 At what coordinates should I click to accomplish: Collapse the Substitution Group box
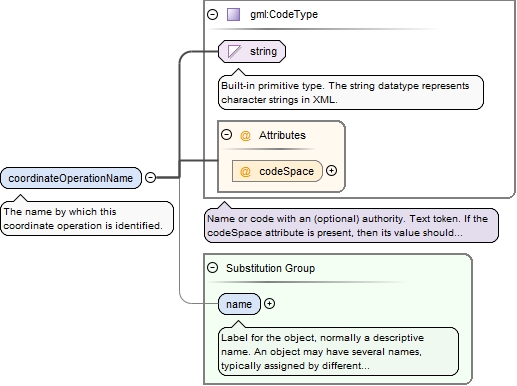pos(213,268)
